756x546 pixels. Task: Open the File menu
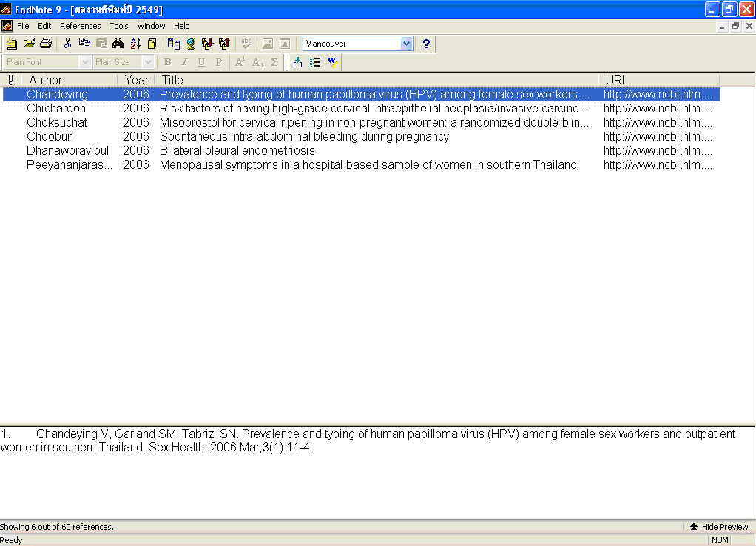coord(23,26)
